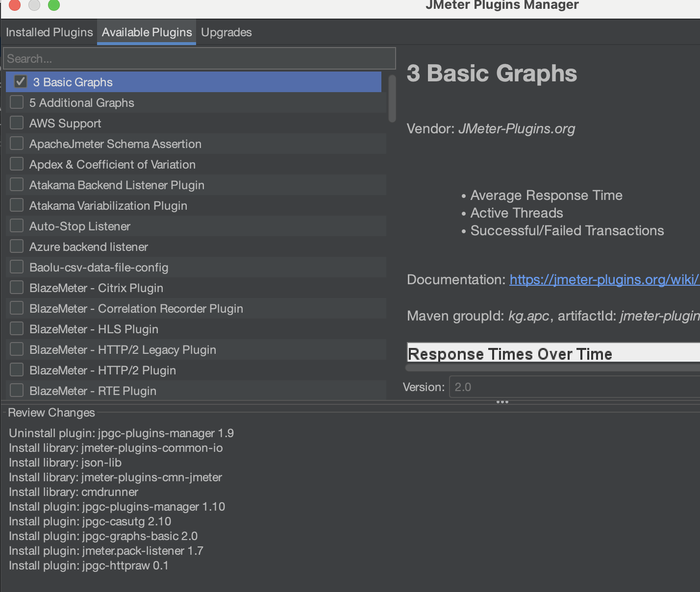Viewport: 700px width, 592px height.
Task: Select BlazeMeter - HLS Plugin name
Action: pos(94,329)
